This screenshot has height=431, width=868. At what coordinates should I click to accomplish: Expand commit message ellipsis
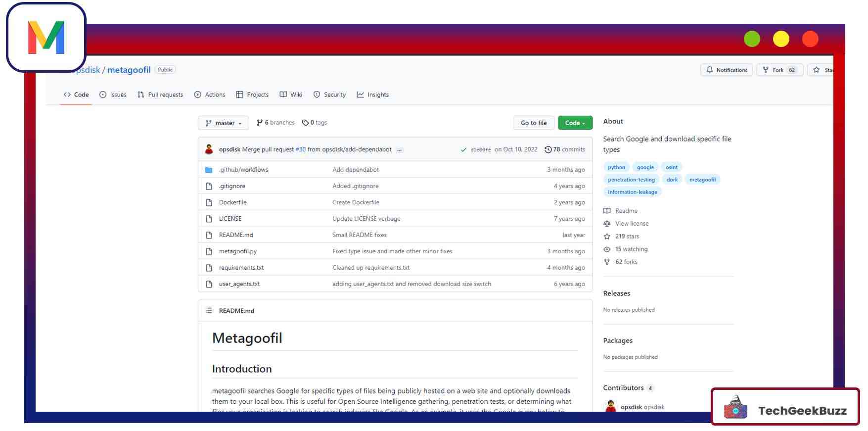click(399, 150)
